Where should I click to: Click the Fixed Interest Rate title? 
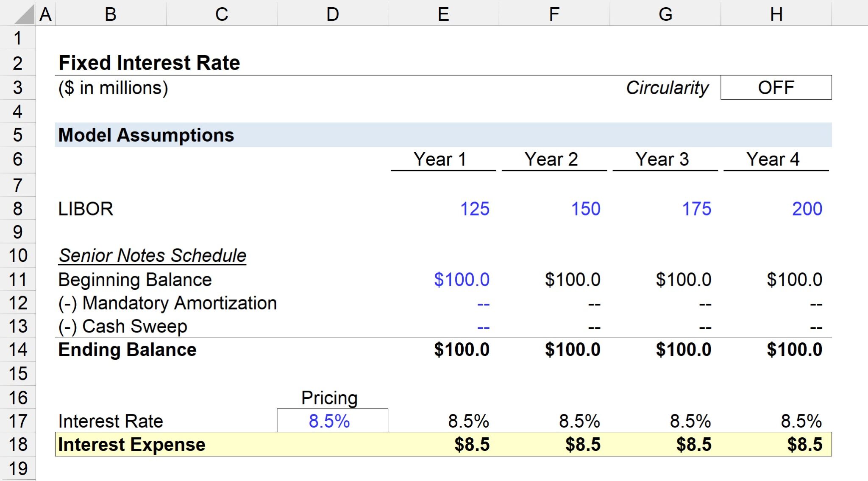tap(149, 62)
